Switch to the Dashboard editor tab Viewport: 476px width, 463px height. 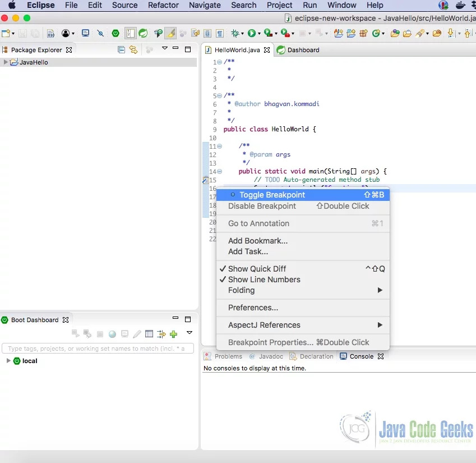tap(298, 50)
